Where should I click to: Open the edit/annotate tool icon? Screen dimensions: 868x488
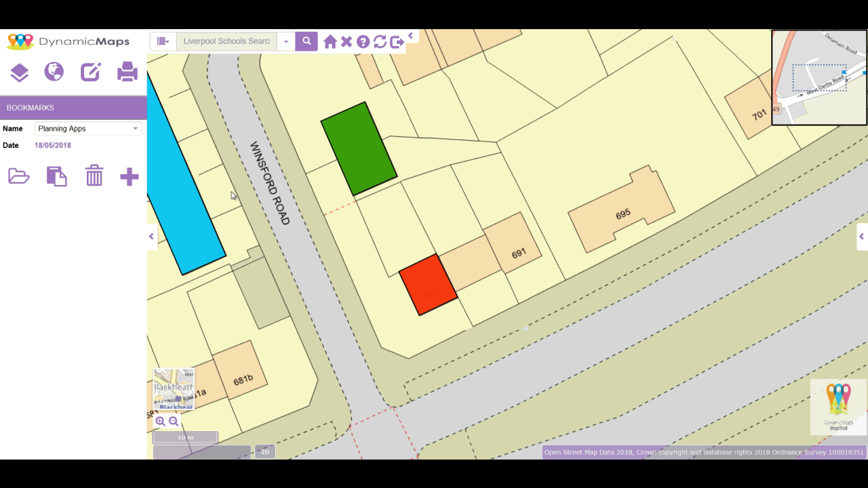pyautogui.click(x=91, y=71)
